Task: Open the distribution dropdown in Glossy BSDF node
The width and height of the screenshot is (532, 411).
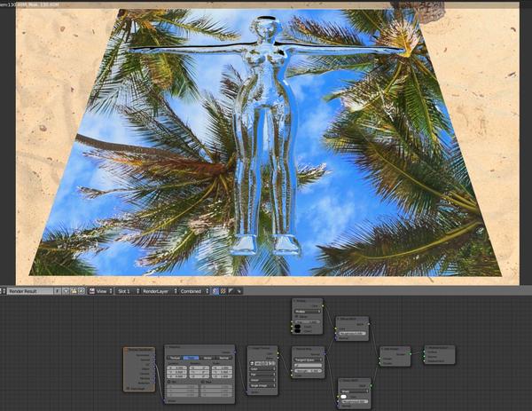Action: [x=355, y=391]
